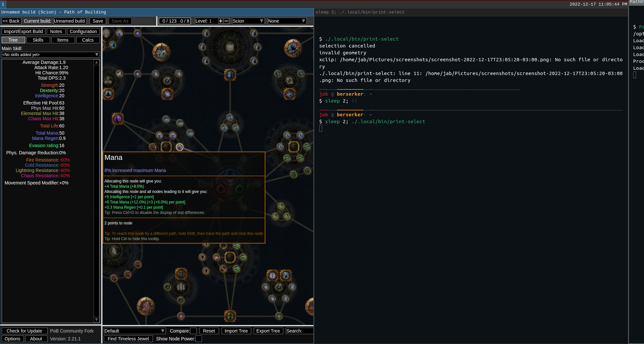Open the ascendancy dropdown showing None
This screenshot has height=344, width=644.
pos(286,21)
